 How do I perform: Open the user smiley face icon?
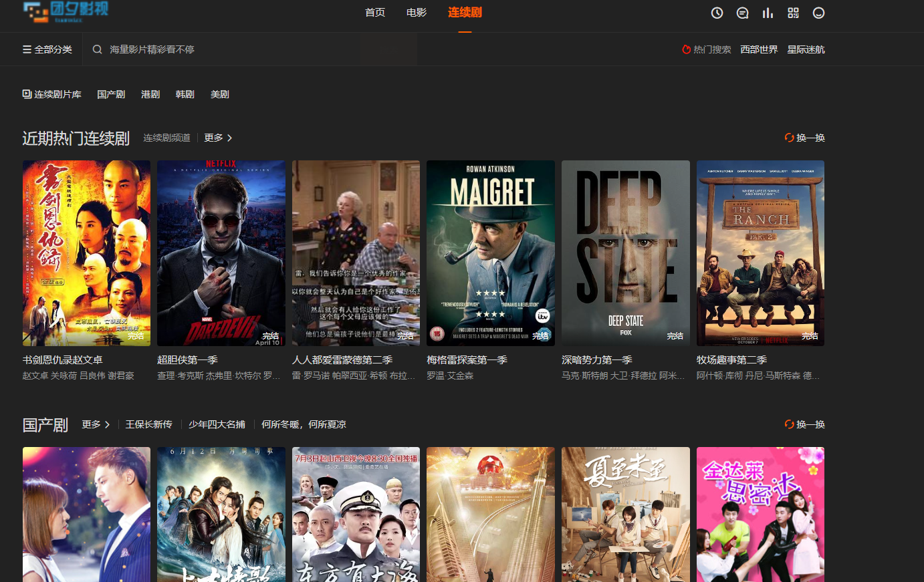818,13
